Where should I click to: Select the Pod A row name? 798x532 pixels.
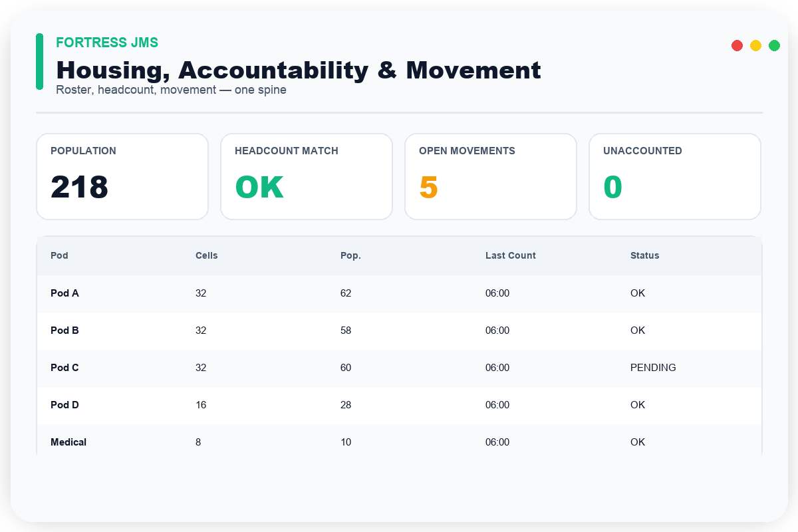(x=65, y=293)
